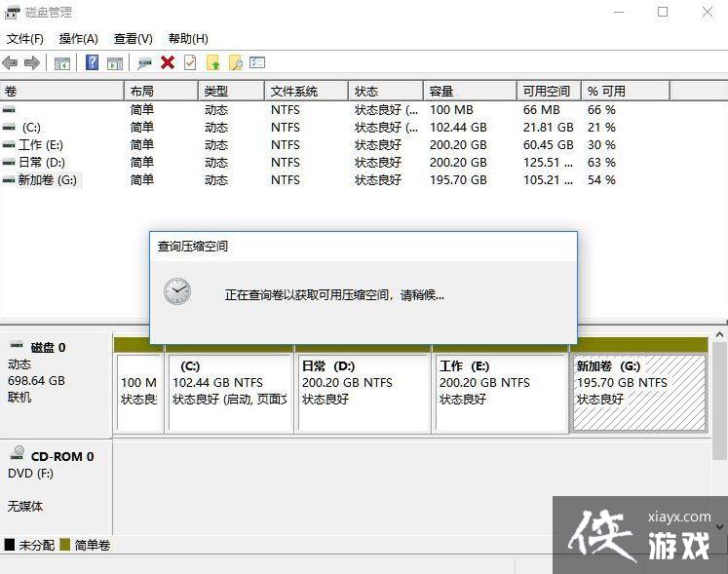This screenshot has width=728, height=574.
Task: Select the CD-ROM 0 DVD (F:) panel
Action: (56, 486)
